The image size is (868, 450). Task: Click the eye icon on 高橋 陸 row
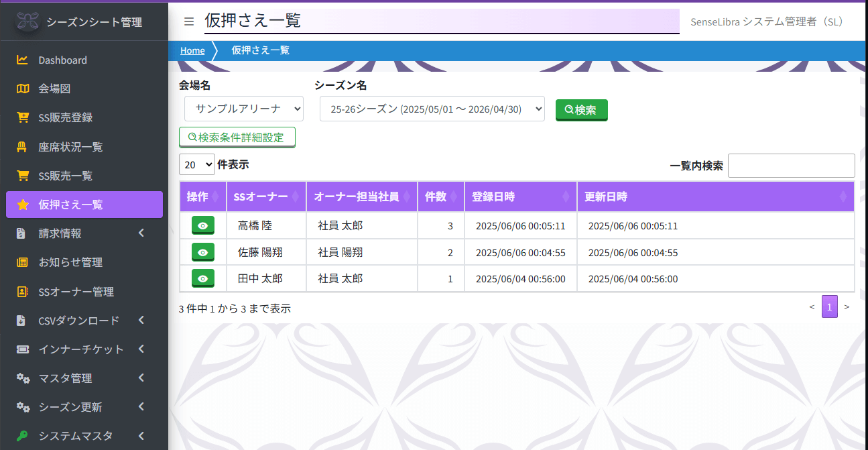pyautogui.click(x=202, y=225)
